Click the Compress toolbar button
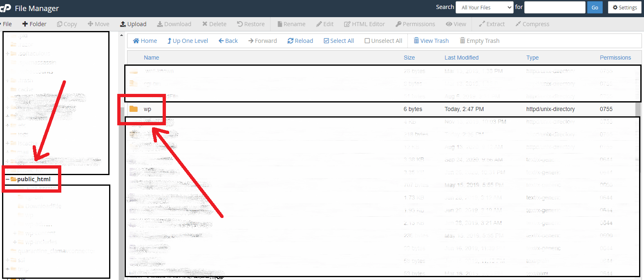 tap(532, 24)
